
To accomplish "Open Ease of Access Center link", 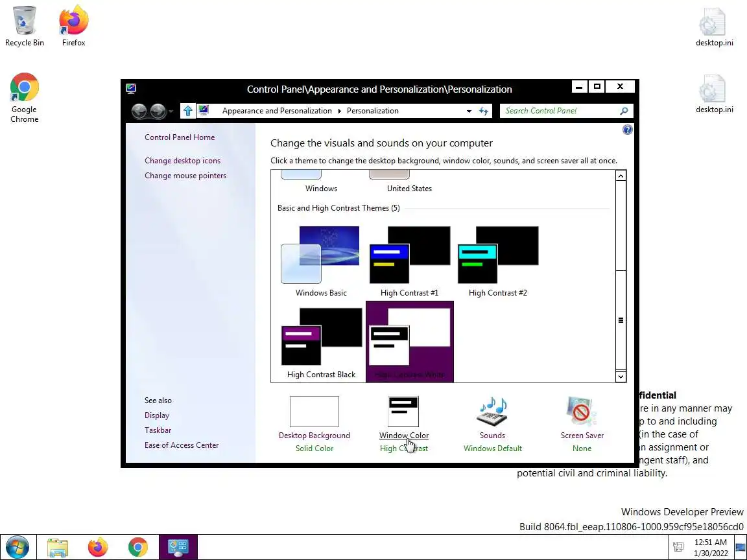I will pos(182,445).
